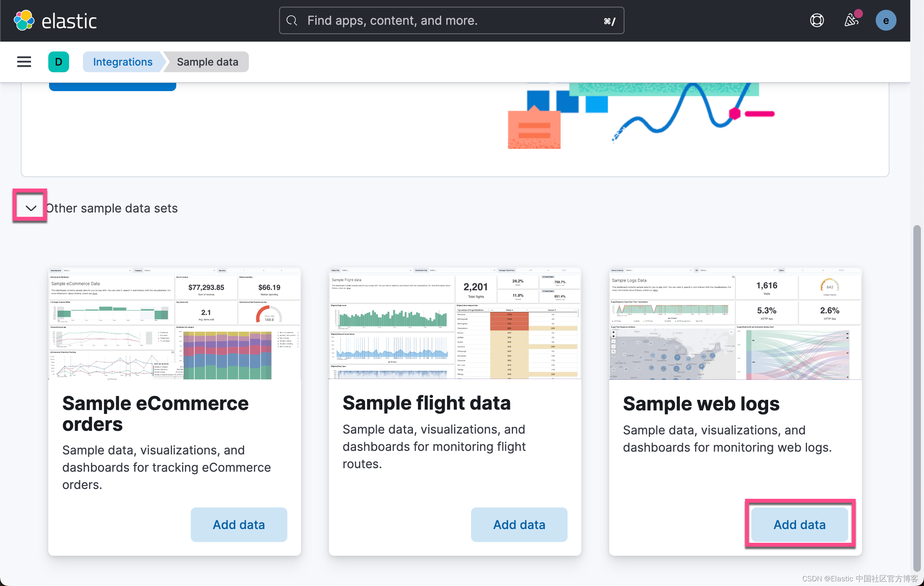Open the eCommerce dashboard preview thumbnail
The width and height of the screenshot is (924, 586).
click(x=175, y=323)
